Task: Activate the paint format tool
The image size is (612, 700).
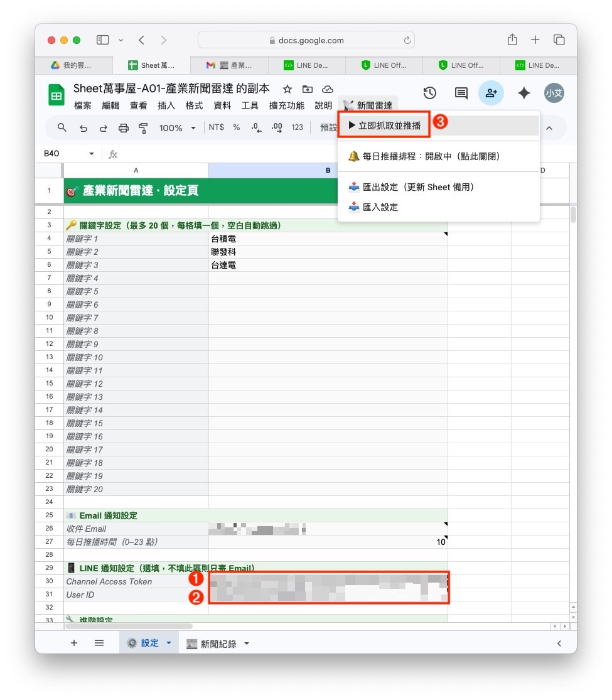Action: click(143, 128)
